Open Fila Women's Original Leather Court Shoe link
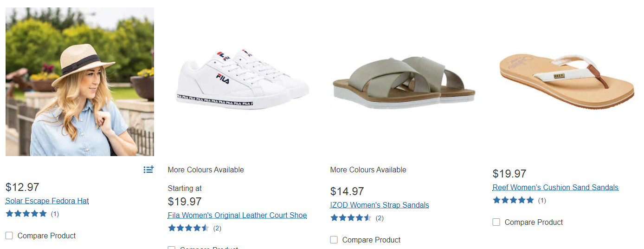The width and height of the screenshot is (644, 249). click(x=237, y=216)
